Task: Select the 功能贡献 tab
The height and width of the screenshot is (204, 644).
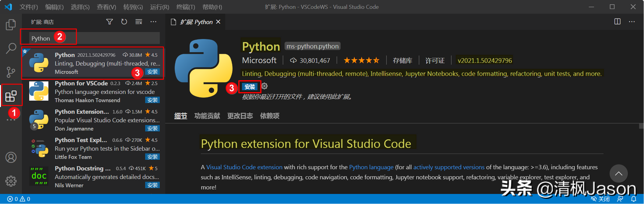Action: (207, 116)
